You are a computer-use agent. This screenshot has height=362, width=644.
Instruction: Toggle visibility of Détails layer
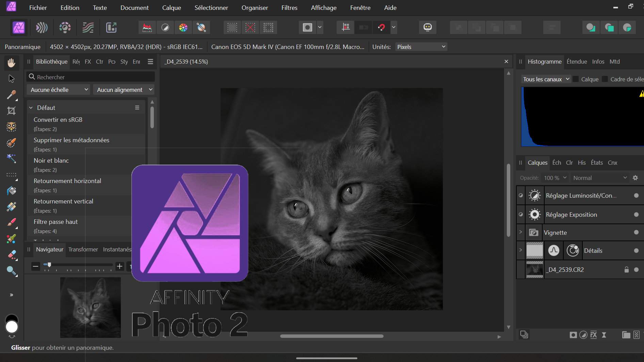(636, 251)
